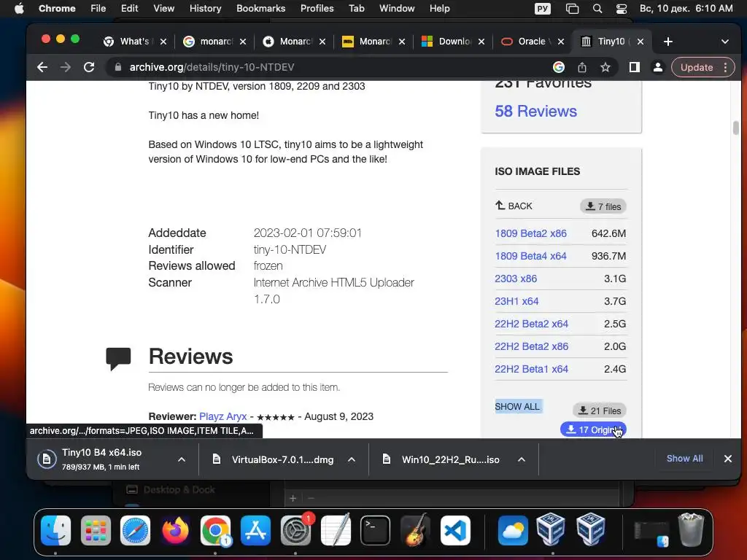Close the Oracle tab
The width and height of the screenshot is (747, 560).
point(561,42)
